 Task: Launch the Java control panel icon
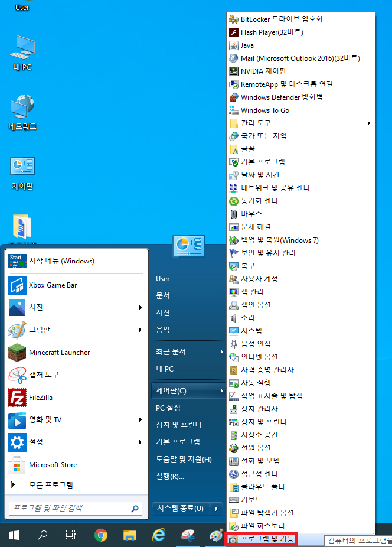(x=234, y=45)
